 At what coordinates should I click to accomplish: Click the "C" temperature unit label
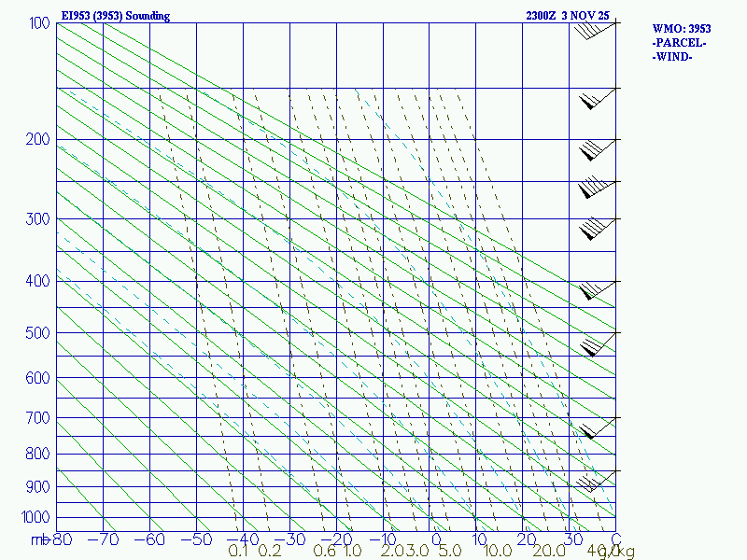[616, 539]
